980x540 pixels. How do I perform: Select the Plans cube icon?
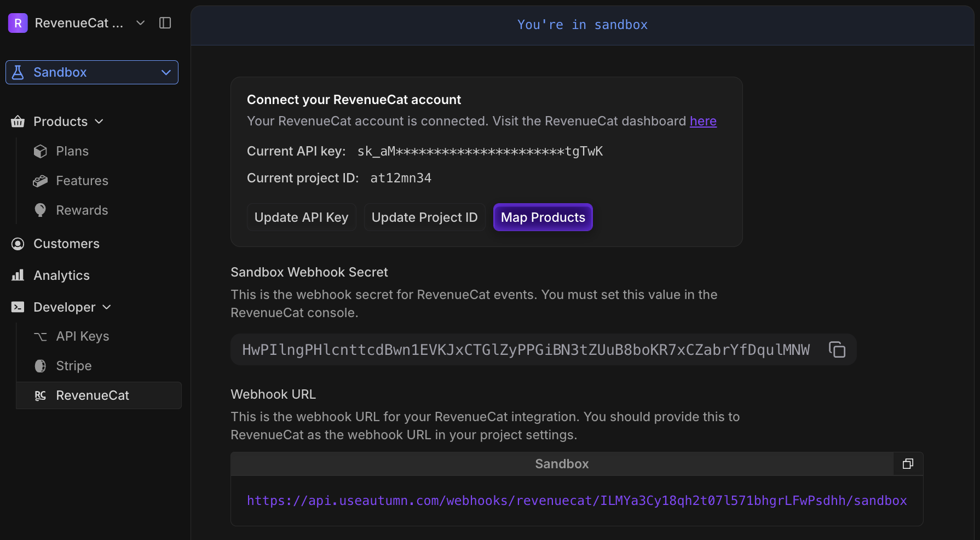[x=41, y=151]
